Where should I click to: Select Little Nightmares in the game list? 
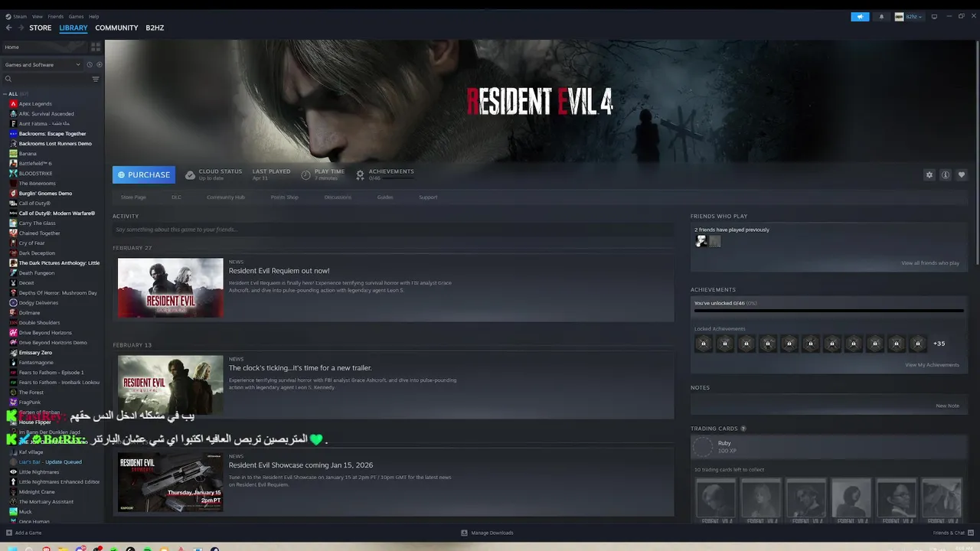tap(38, 472)
